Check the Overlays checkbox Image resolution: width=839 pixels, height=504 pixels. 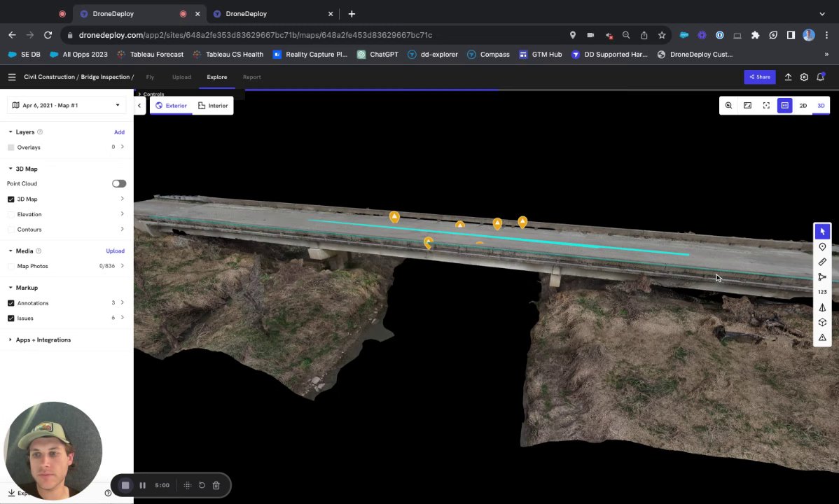pyautogui.click(x=11, y=147)
